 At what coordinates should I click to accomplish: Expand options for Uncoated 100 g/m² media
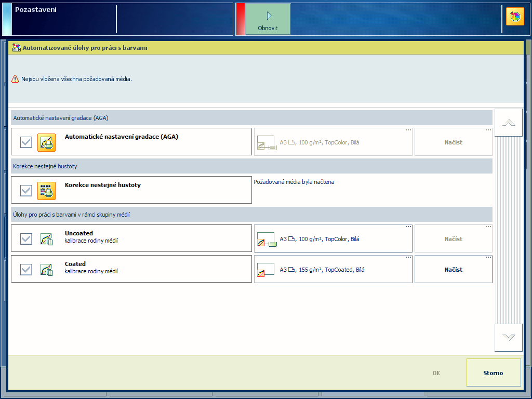coord(408,227)
